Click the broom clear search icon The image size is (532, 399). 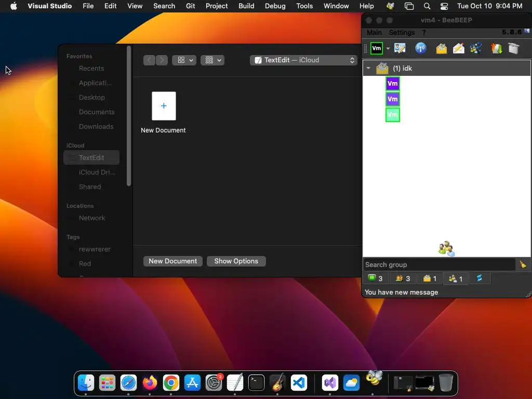pos(523,264)
